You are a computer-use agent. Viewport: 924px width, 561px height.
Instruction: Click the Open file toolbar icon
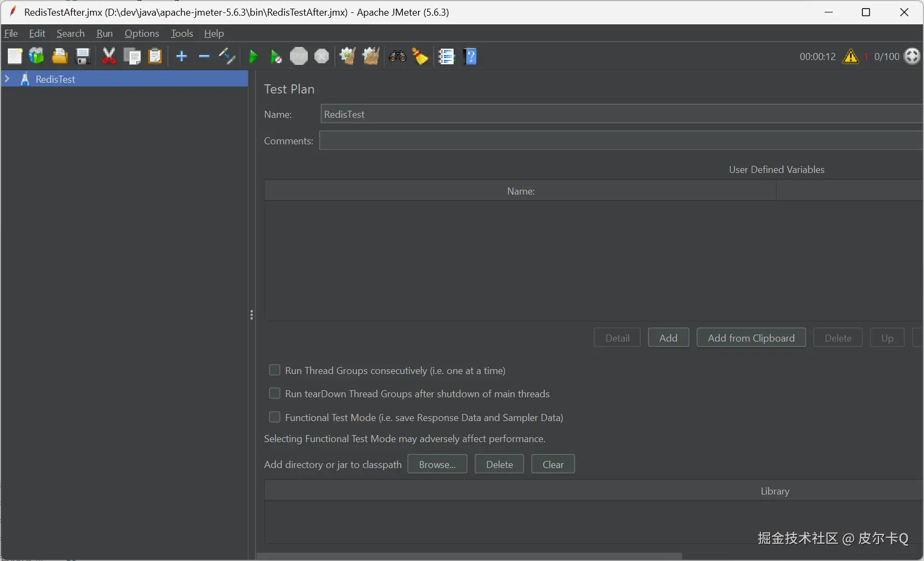(x=59, y=56)
